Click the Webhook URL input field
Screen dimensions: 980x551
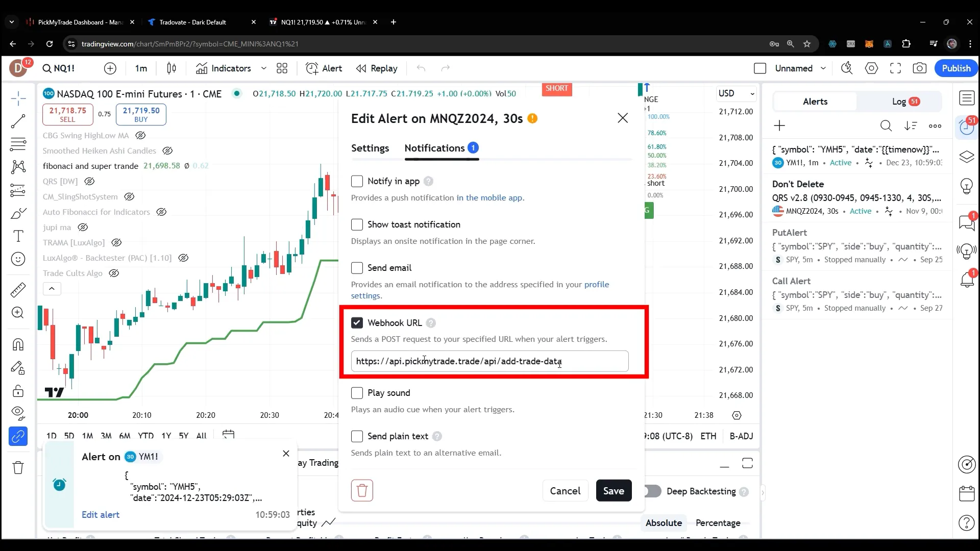[x=489, y=361]
